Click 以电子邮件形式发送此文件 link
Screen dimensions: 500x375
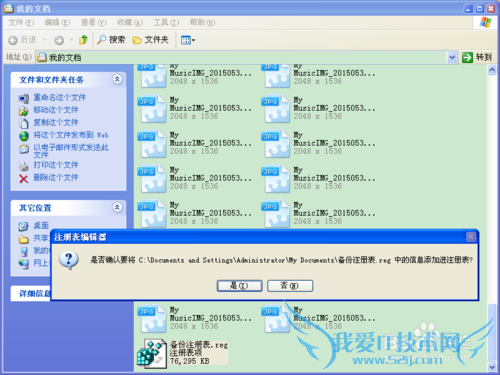pyautogui.click(x=71, y=151)
